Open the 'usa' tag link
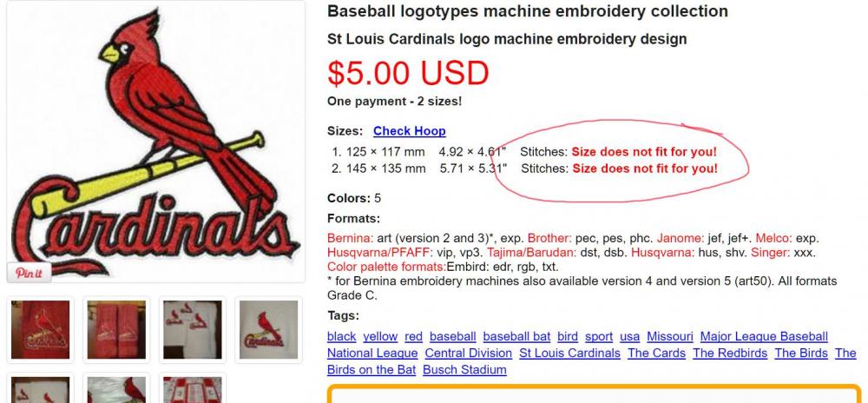This screenshot has width=868, height=403. point(630,336)
